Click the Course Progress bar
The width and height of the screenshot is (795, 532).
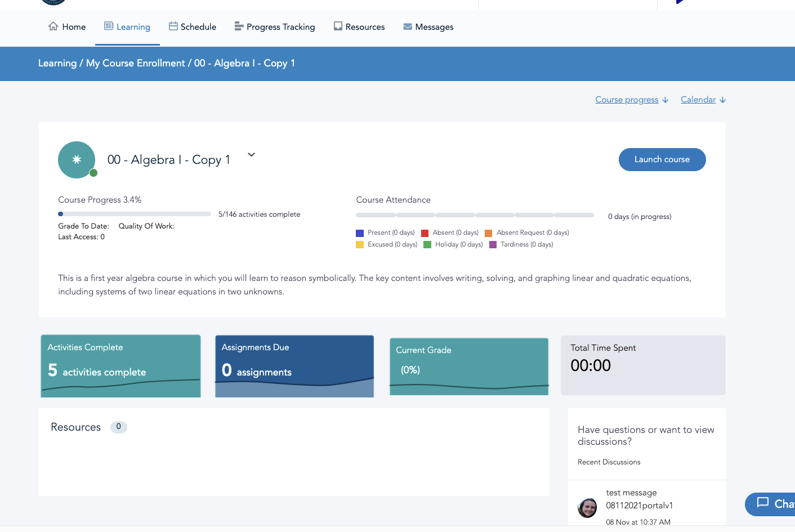(x=135, y=214)
